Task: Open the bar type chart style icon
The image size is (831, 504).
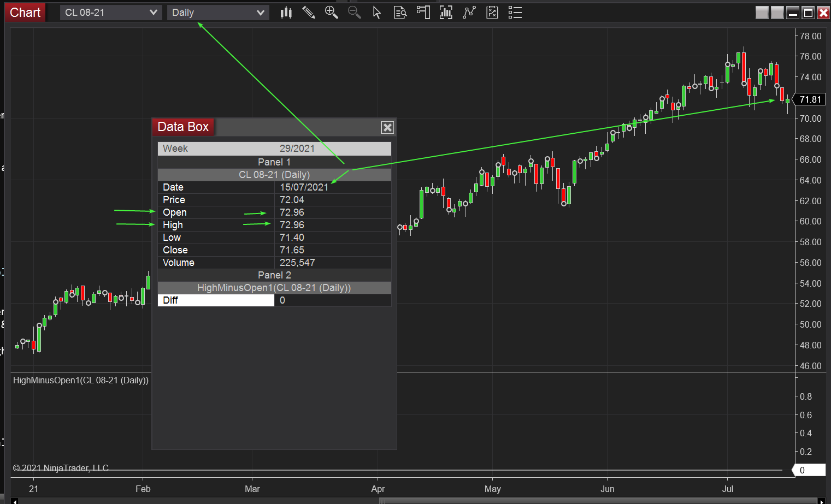Action: pyautogui.click(x=286, y=13)
